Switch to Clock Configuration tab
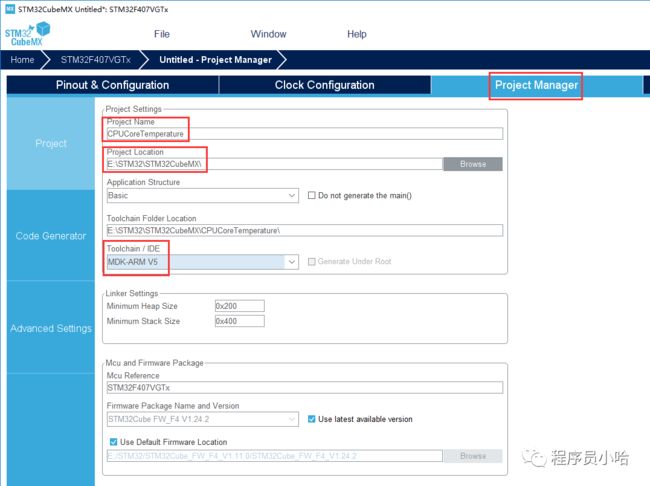The width and height of the screenshot is (650, 486). click(x=325, y=85)
